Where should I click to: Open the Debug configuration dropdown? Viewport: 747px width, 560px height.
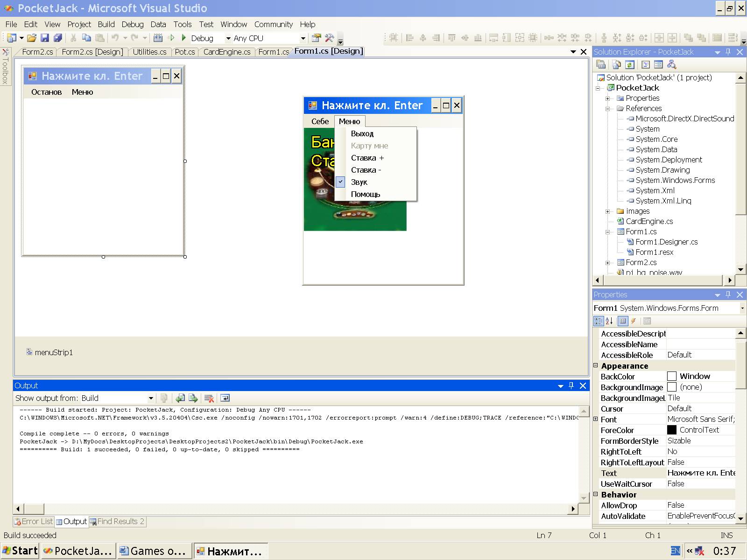click(x=228, y=38)
